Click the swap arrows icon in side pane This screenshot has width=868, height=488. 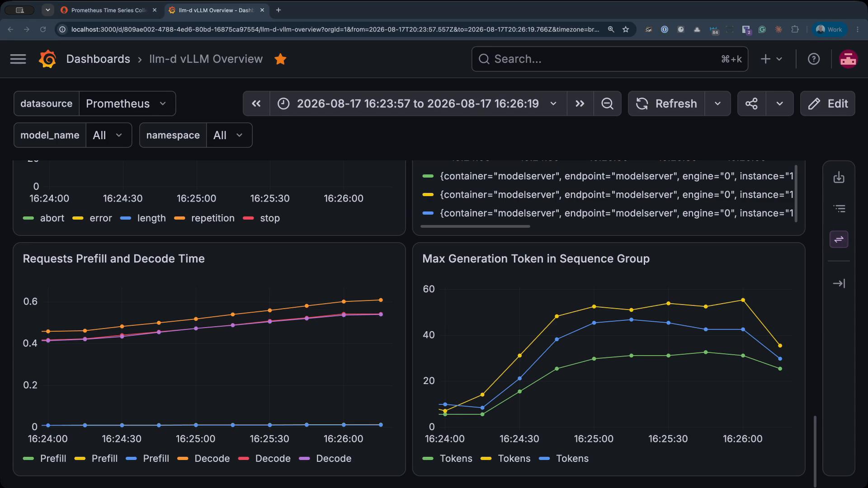[x=839, y=239]
